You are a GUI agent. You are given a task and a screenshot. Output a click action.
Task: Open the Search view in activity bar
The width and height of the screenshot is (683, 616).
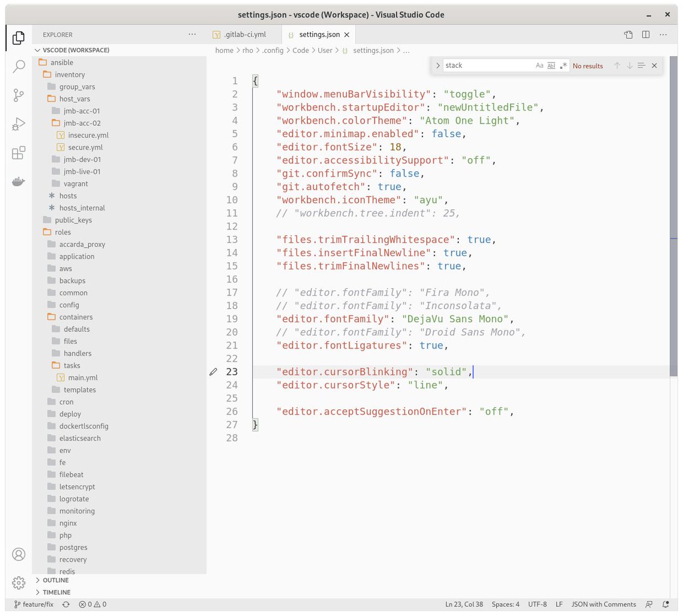click(x=19, y=67)
